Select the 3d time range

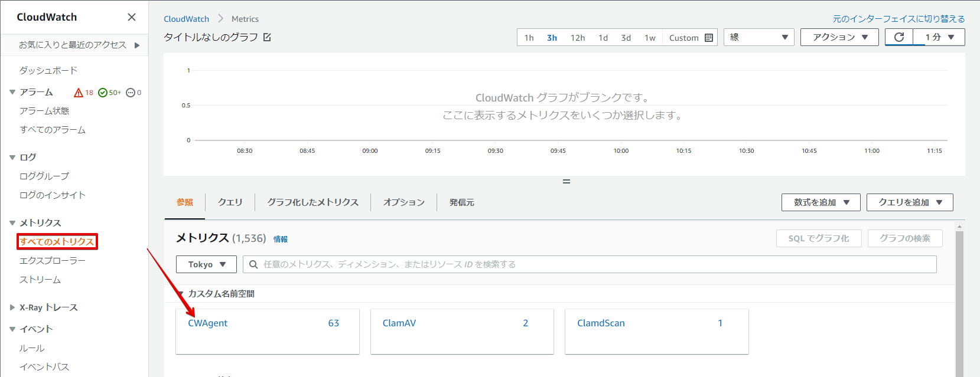(x=626, y=38)
